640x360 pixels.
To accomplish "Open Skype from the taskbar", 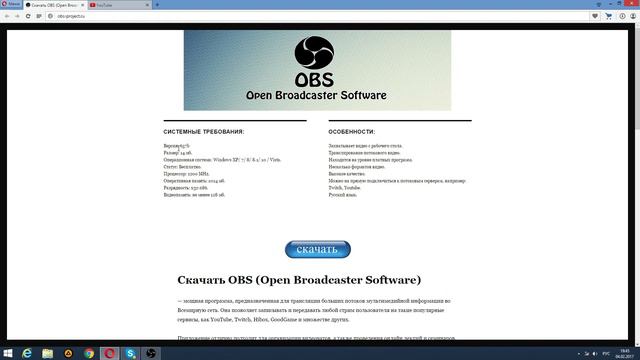I will tap(131, 353).
